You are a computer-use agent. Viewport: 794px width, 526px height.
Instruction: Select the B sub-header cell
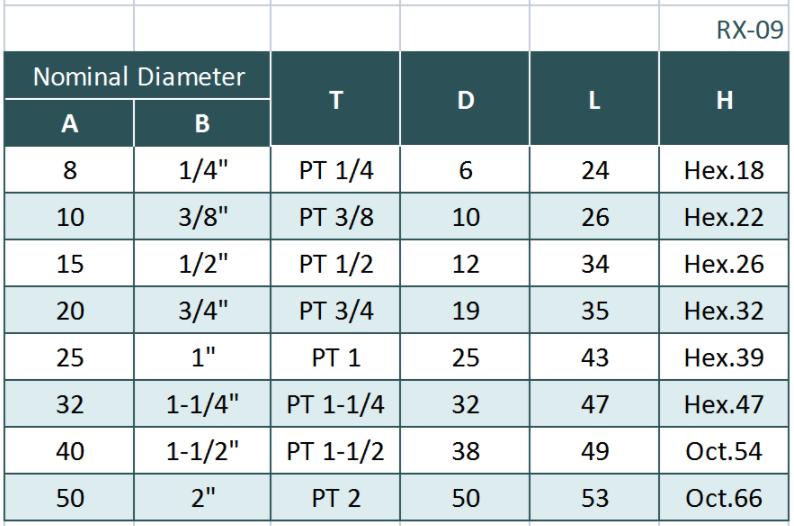tap(202, 124)
